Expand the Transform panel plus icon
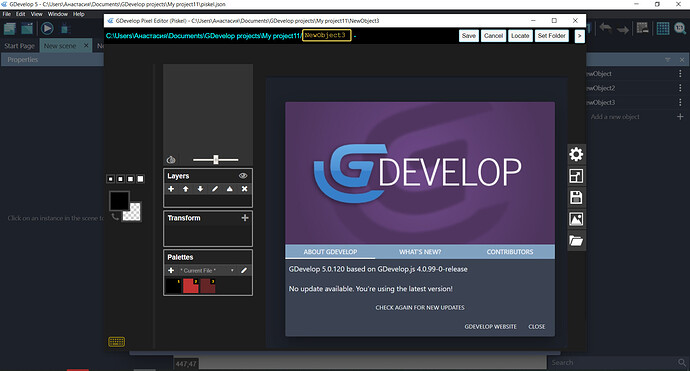The image size is (690, 371). tap(245, 218)
